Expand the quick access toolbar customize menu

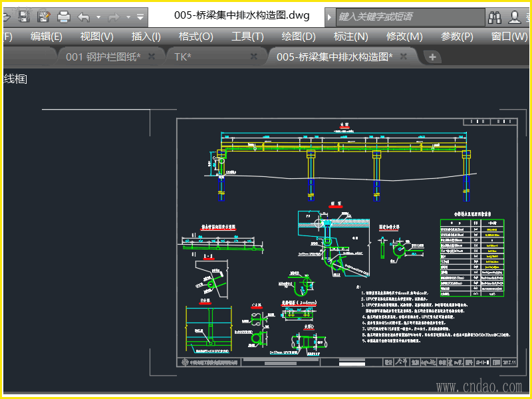coord(140,17)
